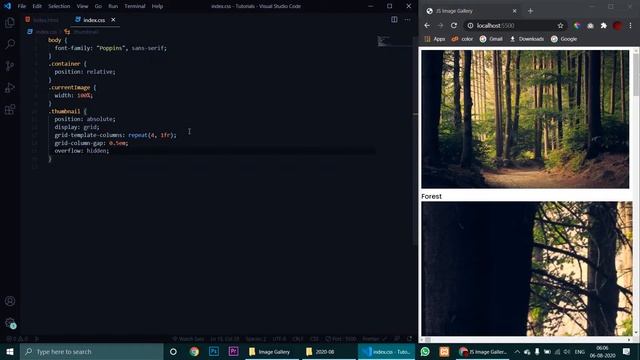Open editor More Actions ellipsis menu
Screen dimensions: 640x360
click(407, 20)
